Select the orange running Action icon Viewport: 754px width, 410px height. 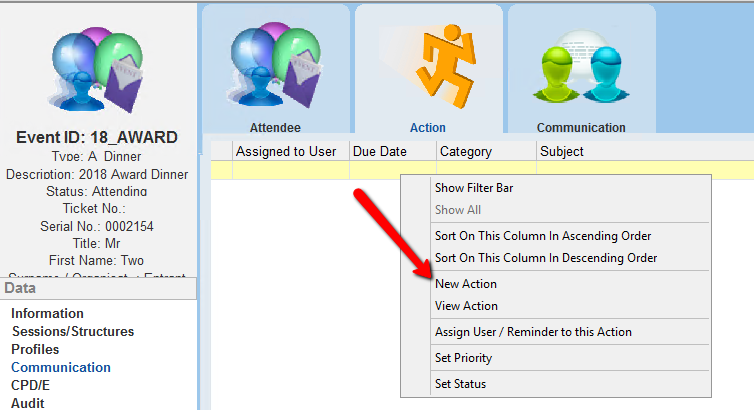click(428, 67)
